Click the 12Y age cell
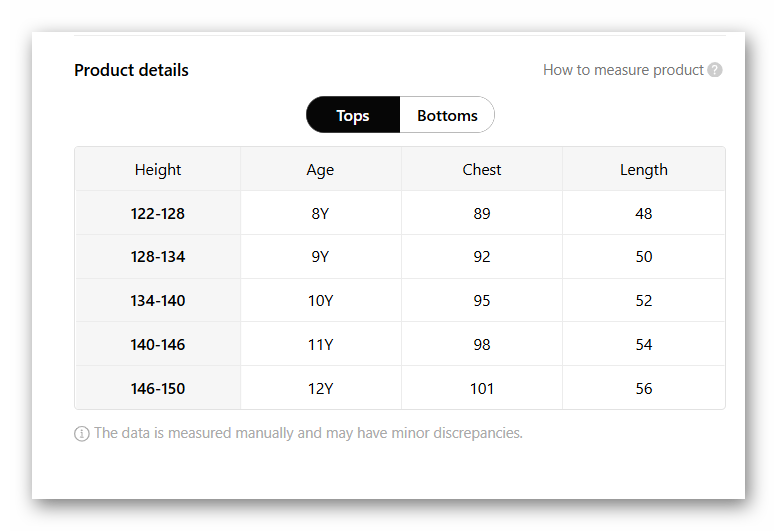777x531 pixels. [320, 388]
